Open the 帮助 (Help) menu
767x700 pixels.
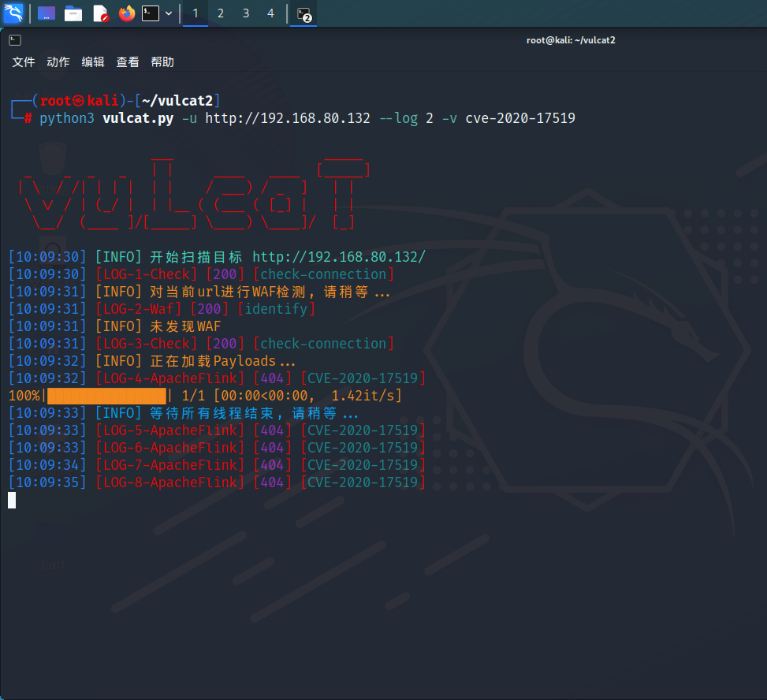coord(162,62)
